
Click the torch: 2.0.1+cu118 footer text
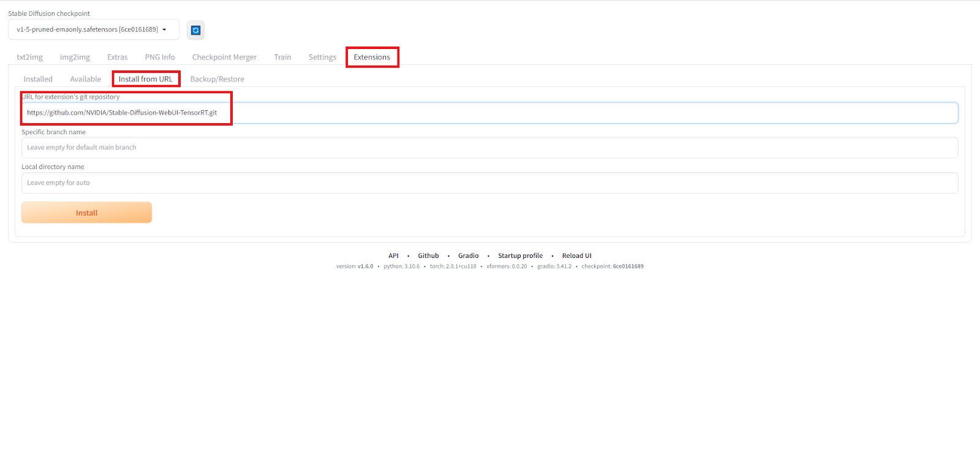(453, 266)
